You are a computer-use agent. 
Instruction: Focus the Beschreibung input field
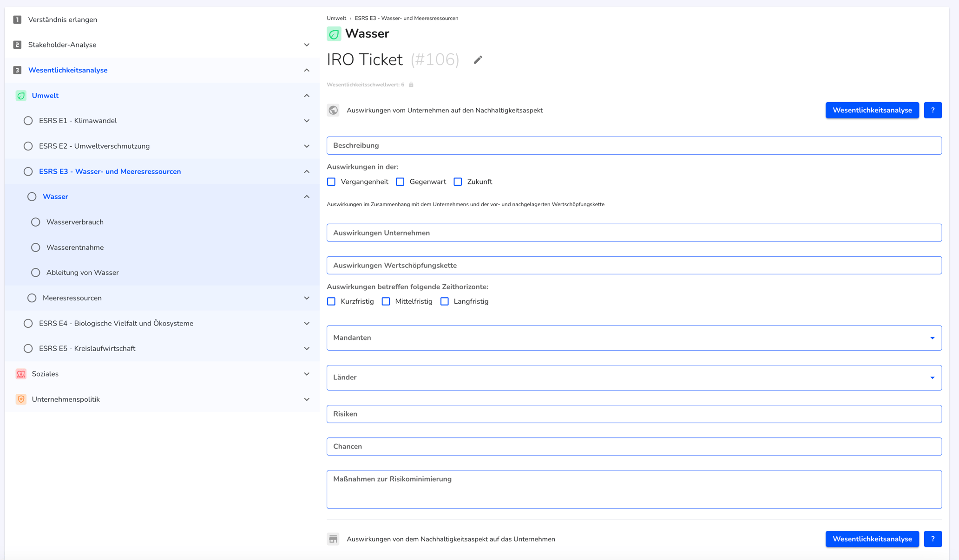[x=634, y=145]
